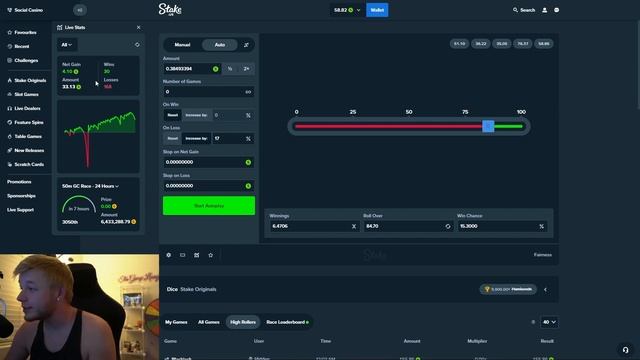Open the balance currency dropdown

(x=346, y=10)
